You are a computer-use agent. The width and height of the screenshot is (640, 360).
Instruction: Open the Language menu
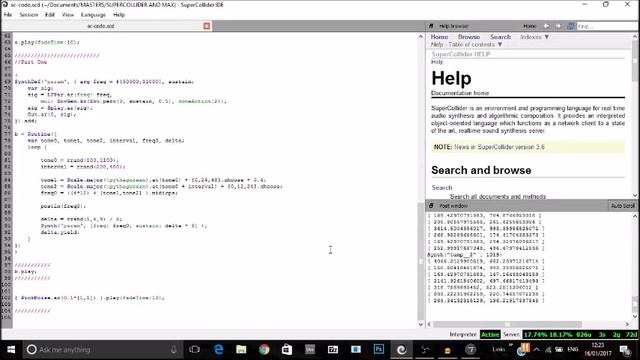[x=93, y=15]
